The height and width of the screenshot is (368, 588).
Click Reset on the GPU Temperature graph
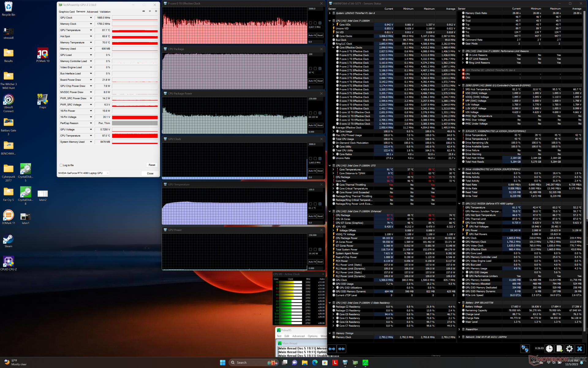(320, 216)
